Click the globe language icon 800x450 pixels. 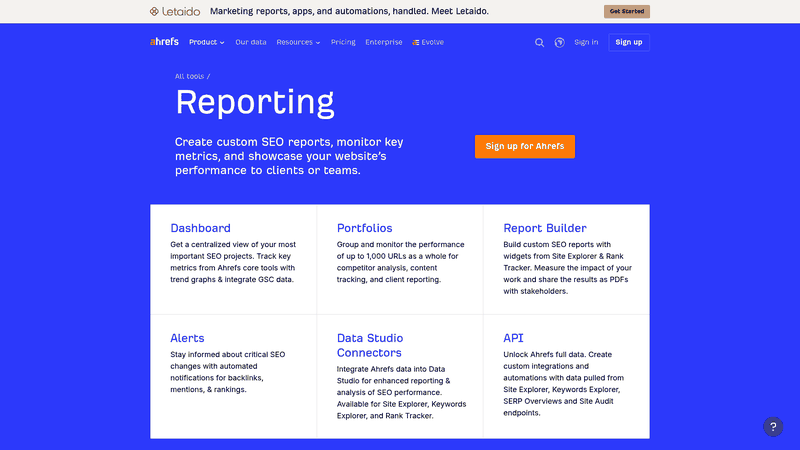560,42
